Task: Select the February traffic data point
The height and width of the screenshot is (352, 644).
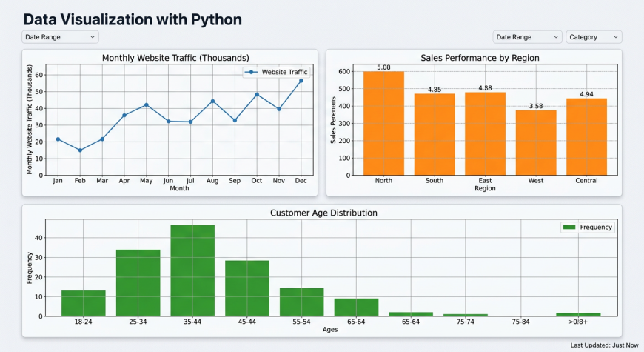Action: [x=80, y=150]
